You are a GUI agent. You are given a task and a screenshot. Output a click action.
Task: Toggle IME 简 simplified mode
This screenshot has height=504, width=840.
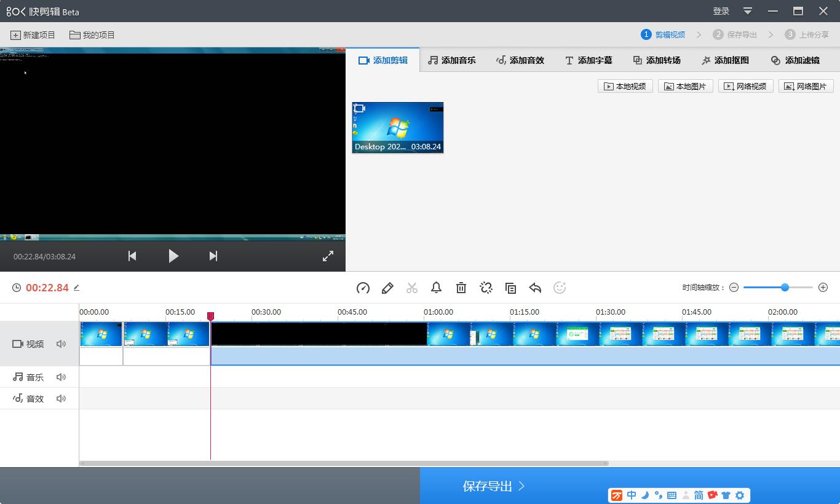699,495
